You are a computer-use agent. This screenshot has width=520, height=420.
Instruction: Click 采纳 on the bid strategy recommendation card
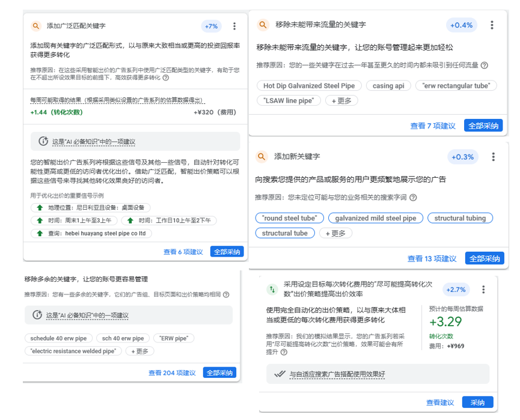tap(477, 402)
